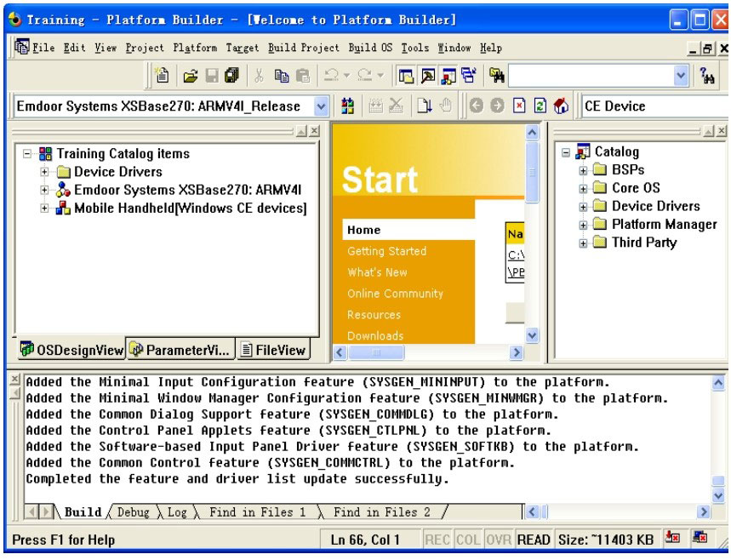Open the Build OS menu
Image resolution: width=731 pixels, height=560 pixels.
(x=371, y=48)
